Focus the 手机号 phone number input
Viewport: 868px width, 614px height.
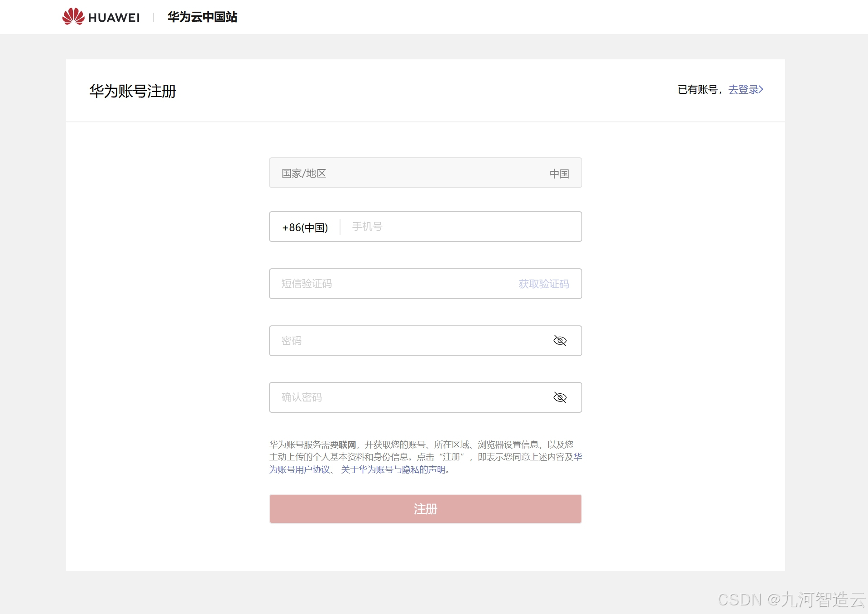click(461, 227)
